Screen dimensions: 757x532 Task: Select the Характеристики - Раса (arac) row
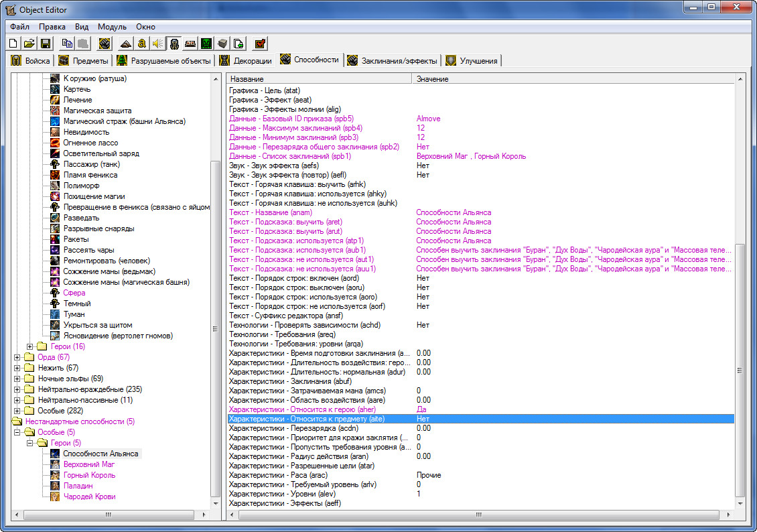pos(480,475)
